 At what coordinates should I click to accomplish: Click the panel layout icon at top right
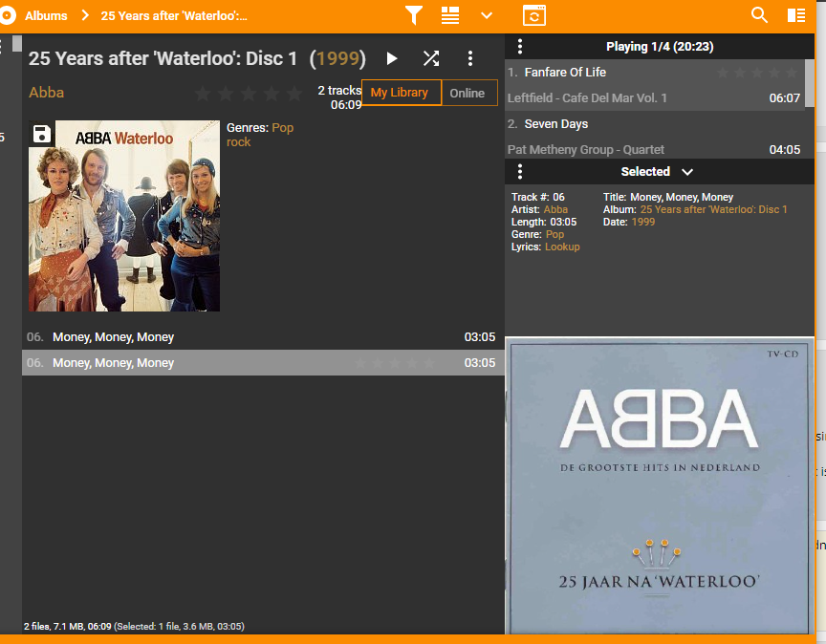(x=795, y=15)
